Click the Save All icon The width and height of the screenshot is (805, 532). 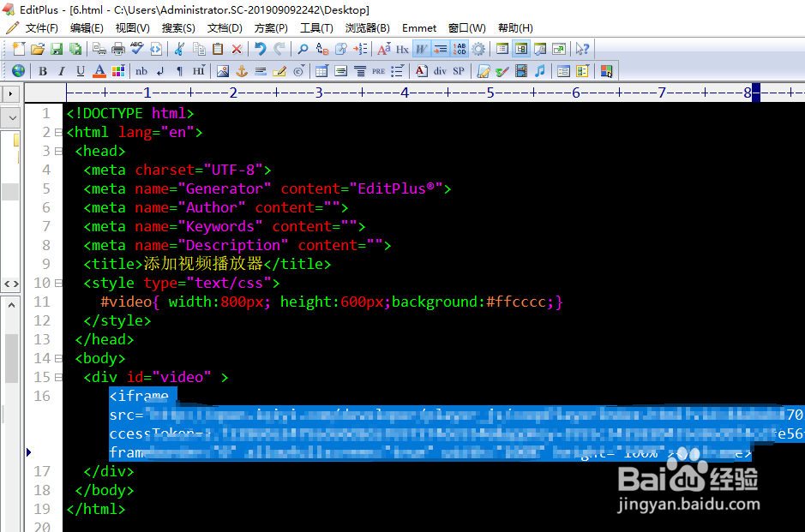click(75, 49)
